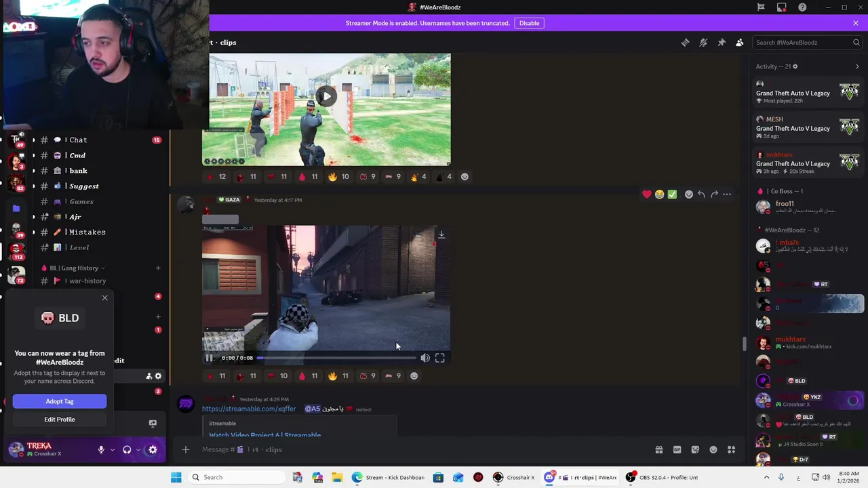Close the BLD tag popup

coord(104,298)
